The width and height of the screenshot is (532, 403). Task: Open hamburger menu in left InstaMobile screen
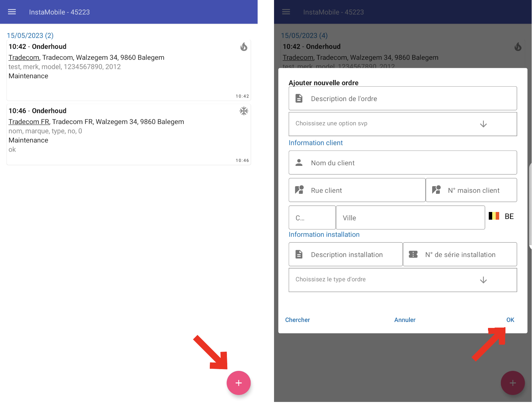point(12,12)
